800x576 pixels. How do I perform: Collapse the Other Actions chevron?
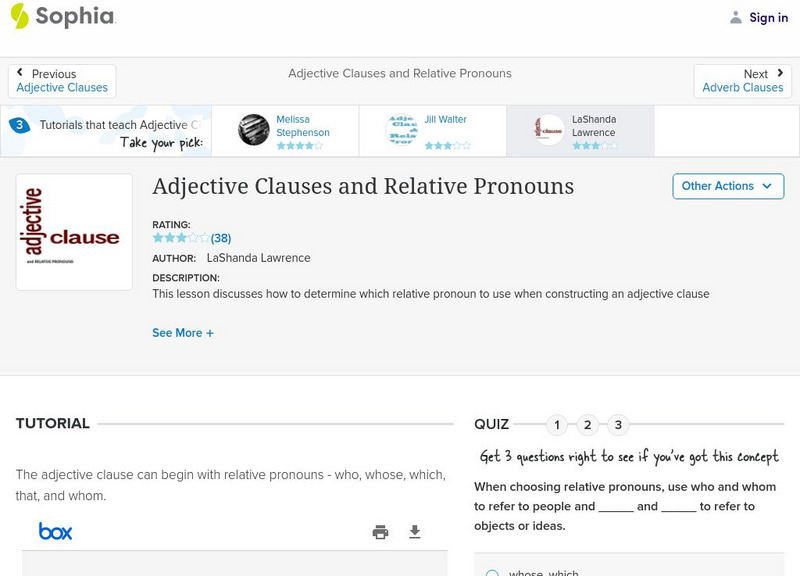tap(767, 187)
